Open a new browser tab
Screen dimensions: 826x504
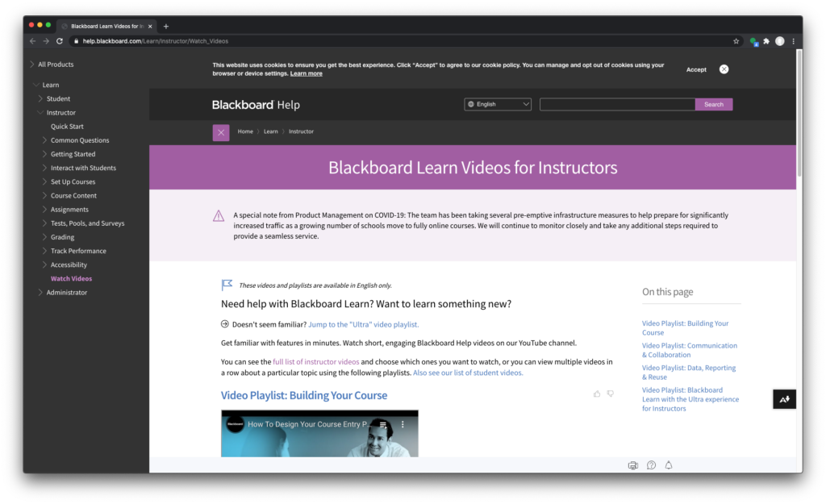pyautogui.click(x=166, y=26)
